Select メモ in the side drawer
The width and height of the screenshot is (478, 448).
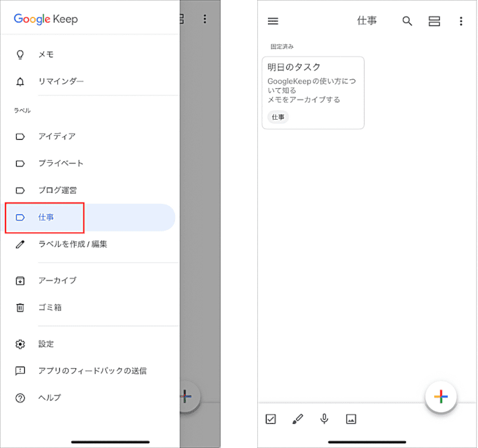click(46, 54)
